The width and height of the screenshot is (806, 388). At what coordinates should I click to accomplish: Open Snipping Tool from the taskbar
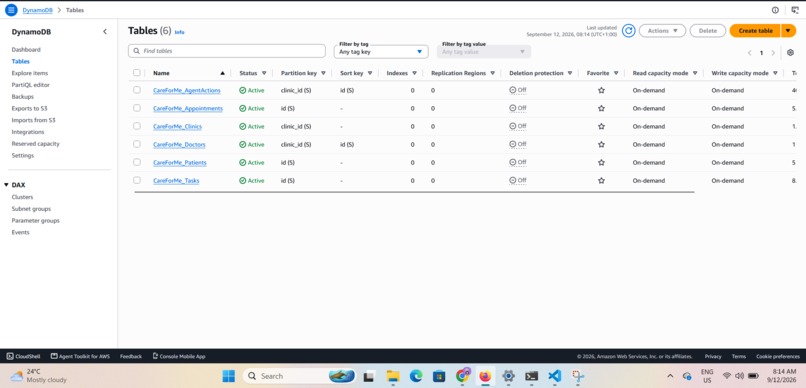[578, 376]
